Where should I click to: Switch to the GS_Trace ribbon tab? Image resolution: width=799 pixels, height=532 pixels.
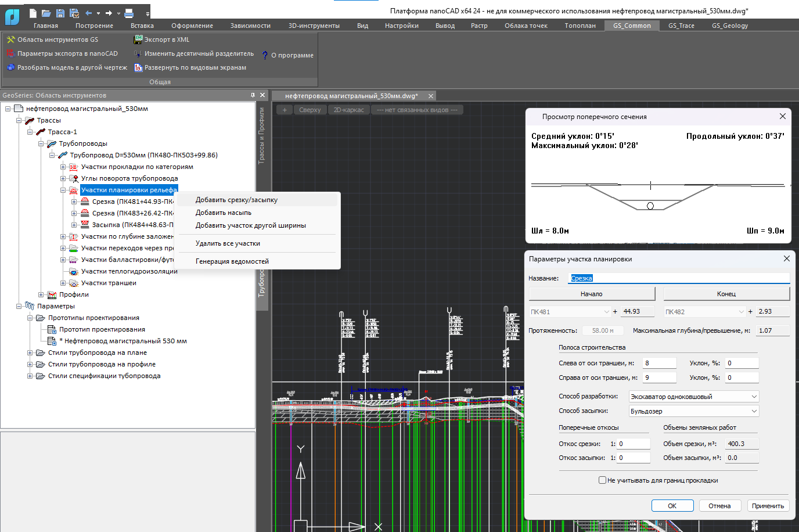click(x=681, y=26)
